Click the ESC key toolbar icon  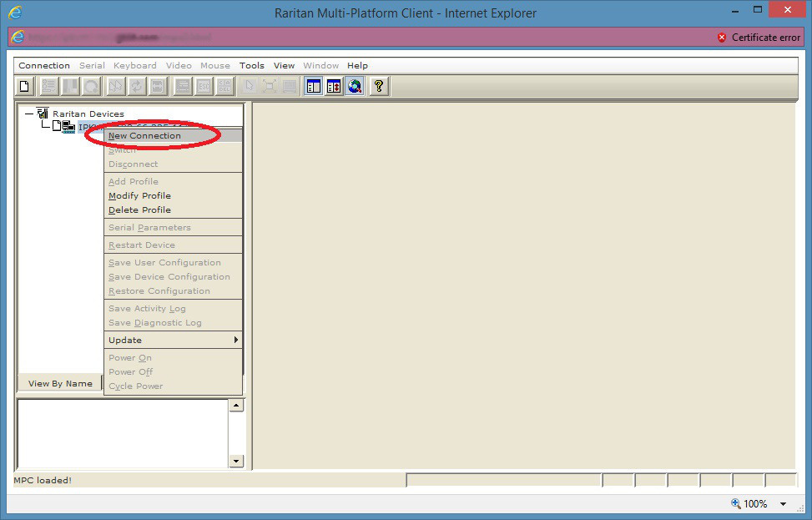click(204, 86)
